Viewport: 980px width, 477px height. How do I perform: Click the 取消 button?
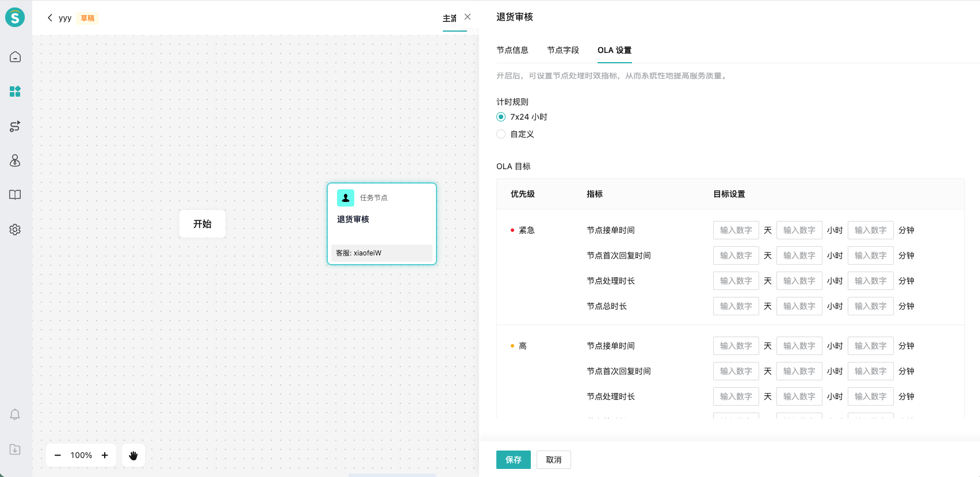point(553,460)
